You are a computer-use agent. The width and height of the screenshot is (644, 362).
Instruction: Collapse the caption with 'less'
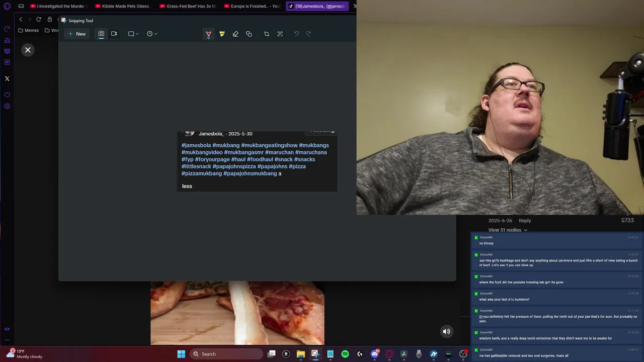187,186
